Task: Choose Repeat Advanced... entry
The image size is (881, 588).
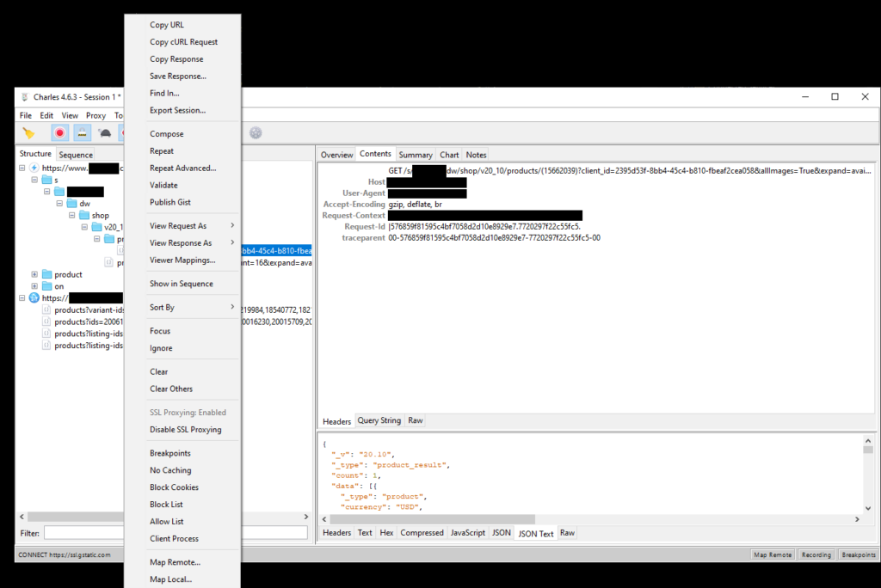Action: pyautogui.click(x=182, y=168)
